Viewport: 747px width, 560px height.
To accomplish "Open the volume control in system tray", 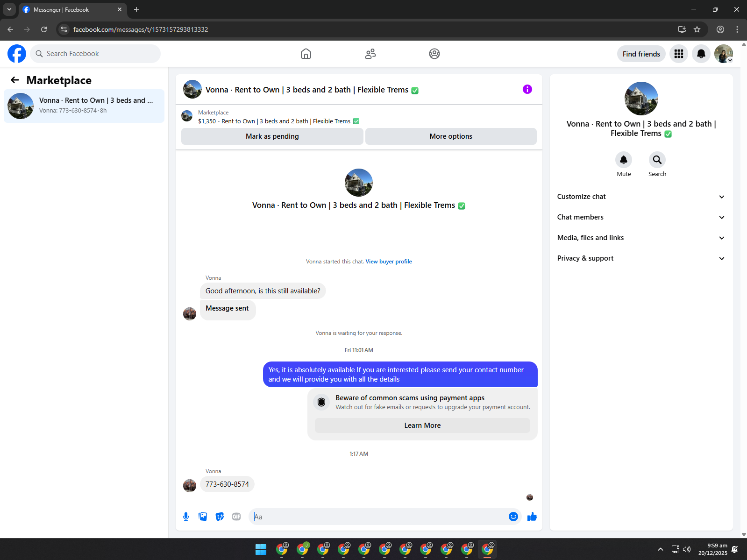I will pyautogui.click(x=687, y=549).
